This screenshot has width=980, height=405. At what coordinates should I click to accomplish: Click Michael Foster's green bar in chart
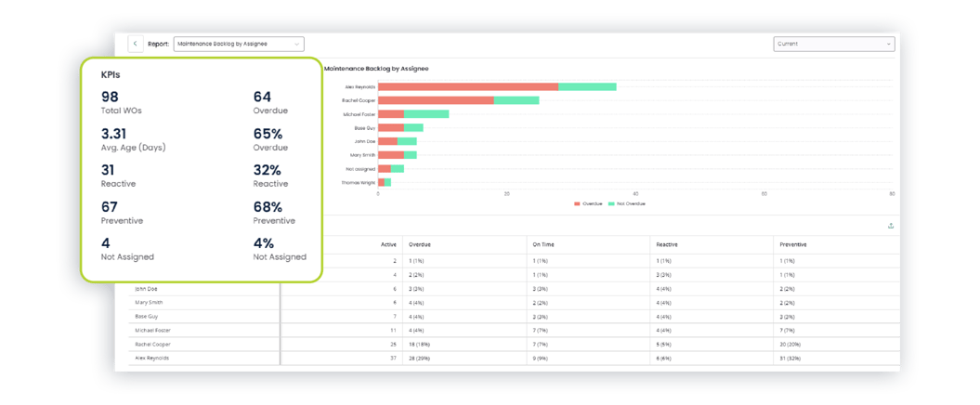(426, 114)
